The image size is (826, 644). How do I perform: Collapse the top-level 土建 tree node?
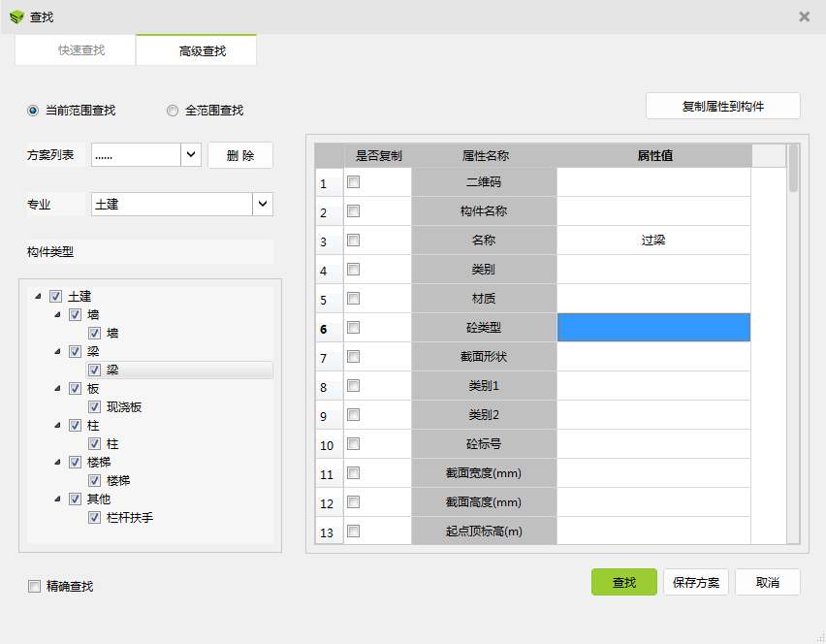point(38,296)
